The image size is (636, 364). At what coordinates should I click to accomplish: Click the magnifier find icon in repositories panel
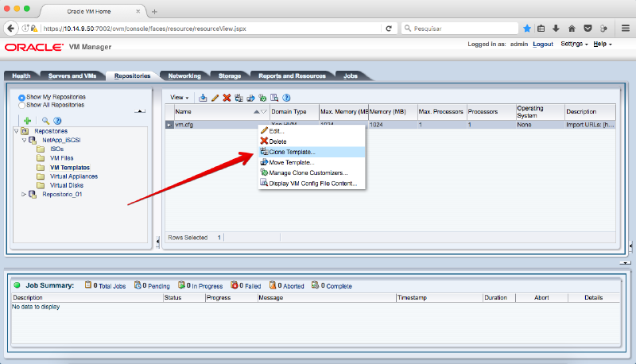(x=45, y=120)
